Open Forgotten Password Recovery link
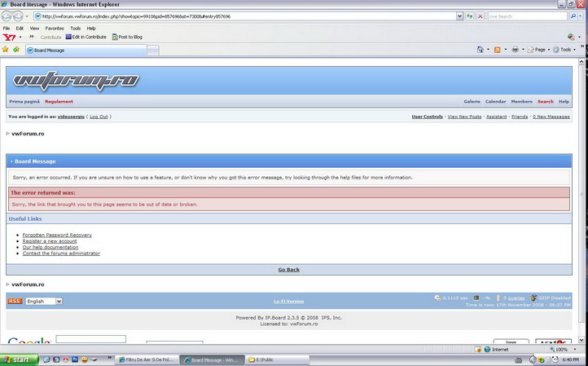This screenshot has width=588, height=366. coord(57,235)
